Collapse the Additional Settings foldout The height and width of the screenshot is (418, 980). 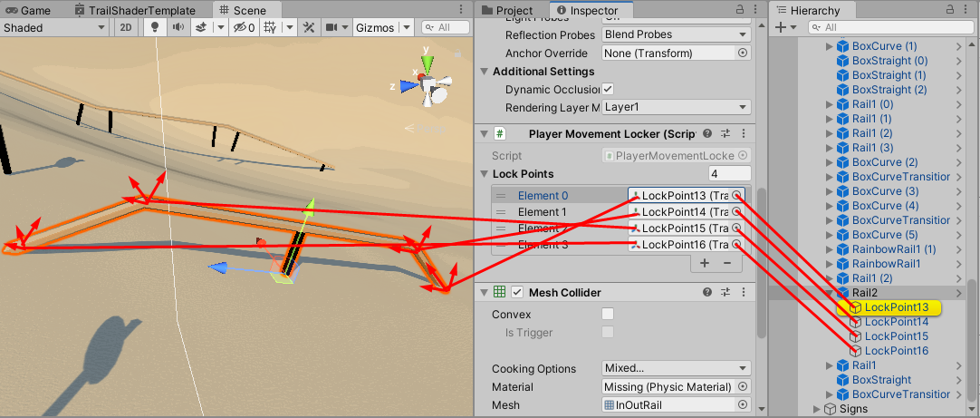pyautogui.click(x=484, y=72)
